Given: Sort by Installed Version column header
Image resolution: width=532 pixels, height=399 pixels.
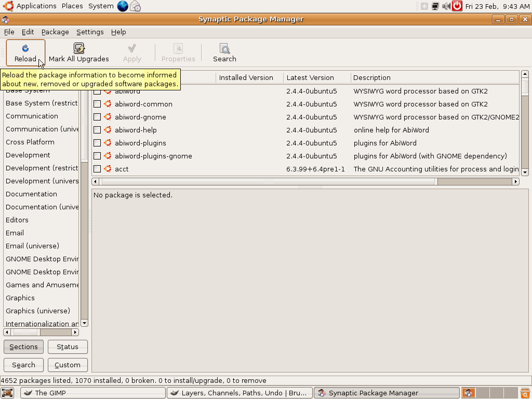Looking at the screenshot, I should 249,78.
